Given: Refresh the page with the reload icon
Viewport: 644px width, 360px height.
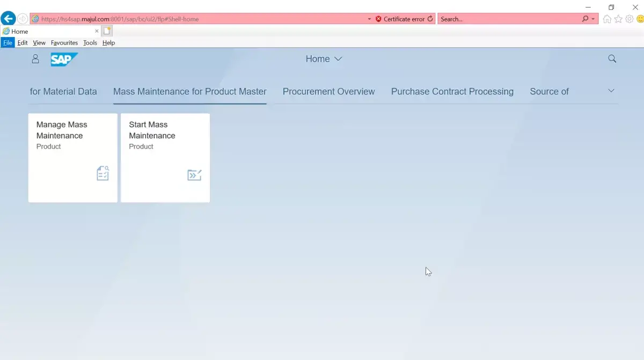Looking at the screenshot, I should tap(430, 19).
